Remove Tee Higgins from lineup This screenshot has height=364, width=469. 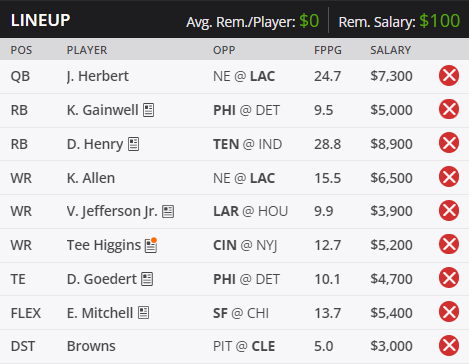coord(449,244)
